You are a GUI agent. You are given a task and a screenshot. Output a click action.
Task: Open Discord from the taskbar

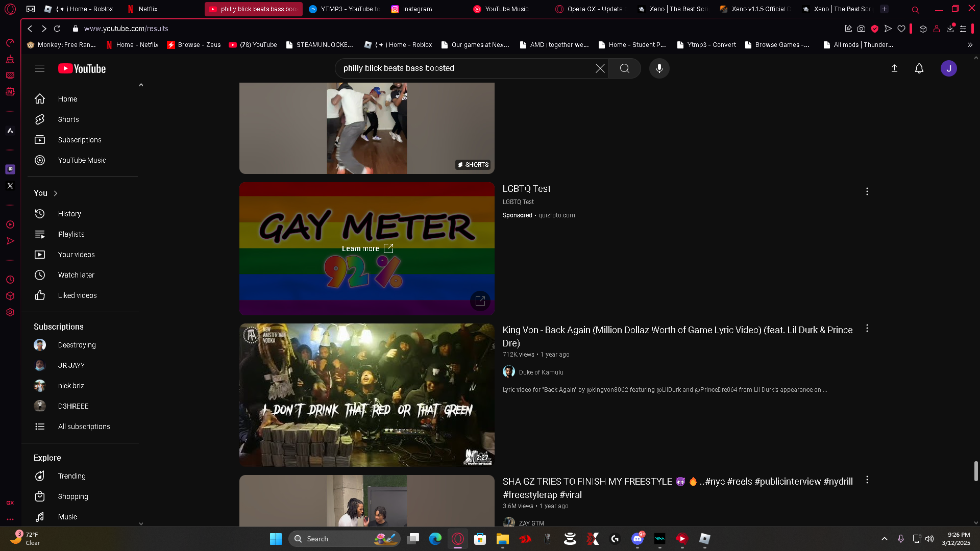(x=638, y=539)
